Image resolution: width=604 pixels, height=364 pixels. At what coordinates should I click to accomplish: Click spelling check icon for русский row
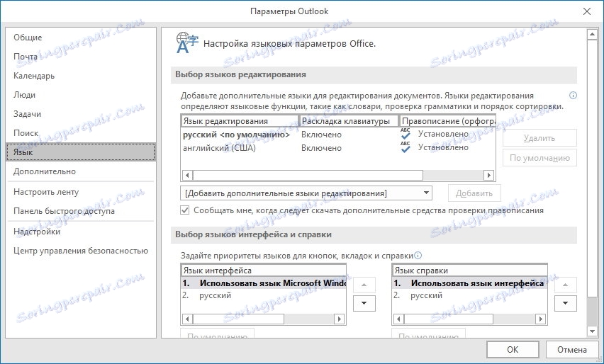406,135
